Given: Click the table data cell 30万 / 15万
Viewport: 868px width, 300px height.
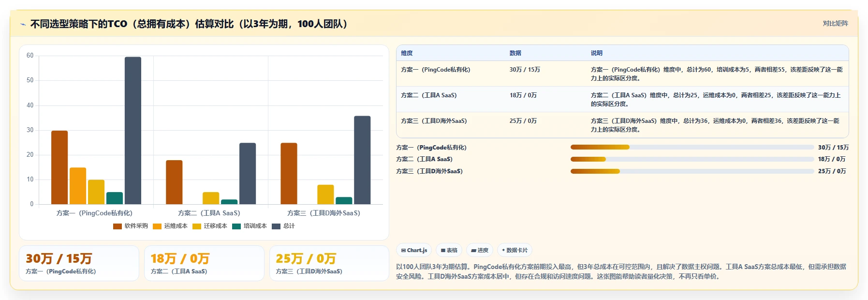Looking at the screenshot, I should pos(525,70).
